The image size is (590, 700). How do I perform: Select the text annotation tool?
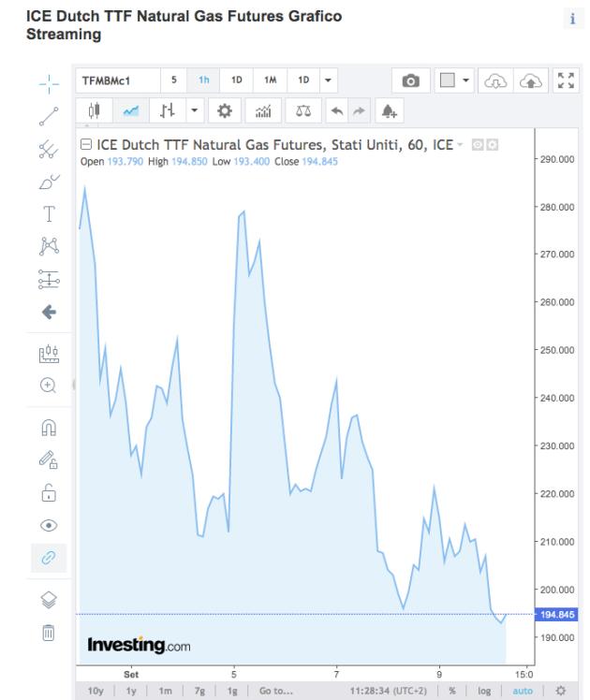(50, 213)
